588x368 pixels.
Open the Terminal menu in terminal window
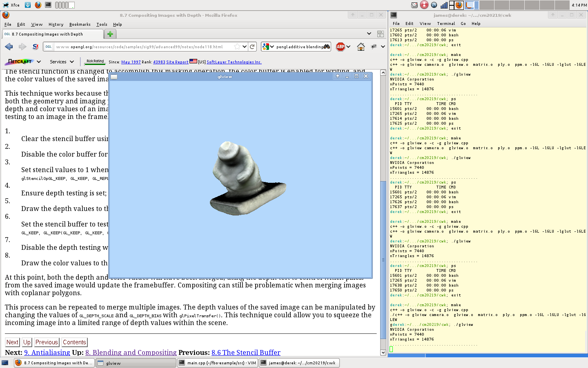[x=446, y=24]
